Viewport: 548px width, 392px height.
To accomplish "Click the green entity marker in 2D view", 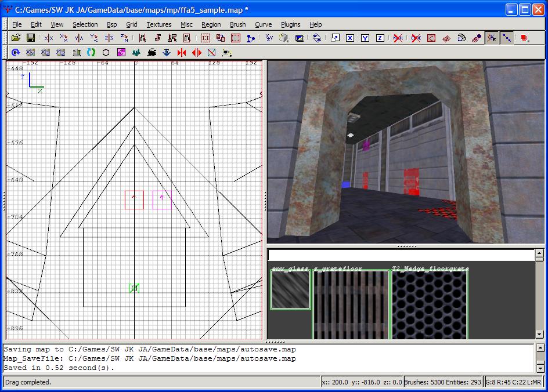I will (x=134, y=288).
